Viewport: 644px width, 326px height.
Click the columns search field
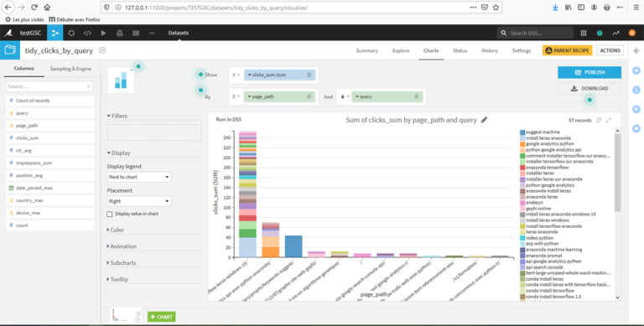[x=49, y=86]
